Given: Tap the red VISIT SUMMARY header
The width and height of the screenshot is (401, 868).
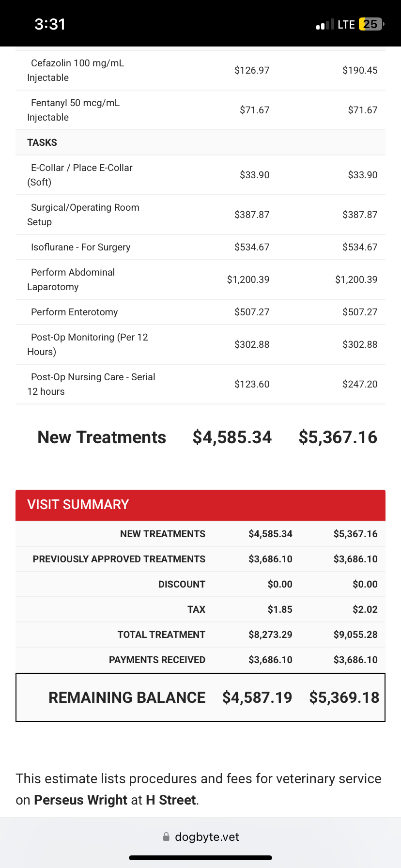Looking at the screenshot, I should coord(200,505).
